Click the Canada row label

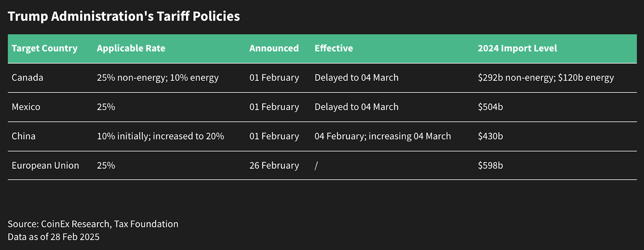(x=27, y=78)
